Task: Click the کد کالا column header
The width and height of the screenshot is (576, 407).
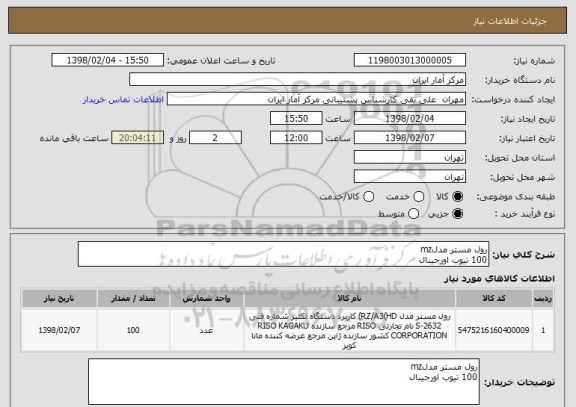Action: point(494,298)
